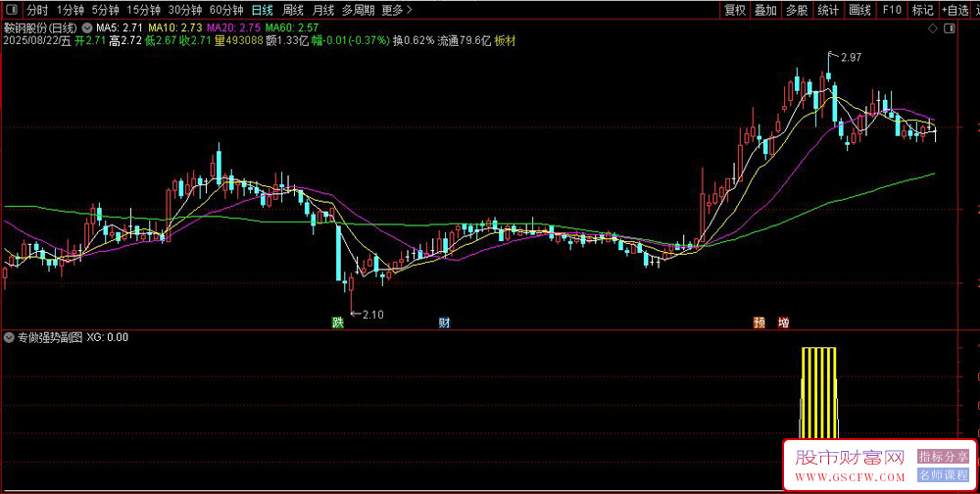Screen dimensions: 980x494
Task: Select the 30分钟 period tab
Action: tap(185, 10)
